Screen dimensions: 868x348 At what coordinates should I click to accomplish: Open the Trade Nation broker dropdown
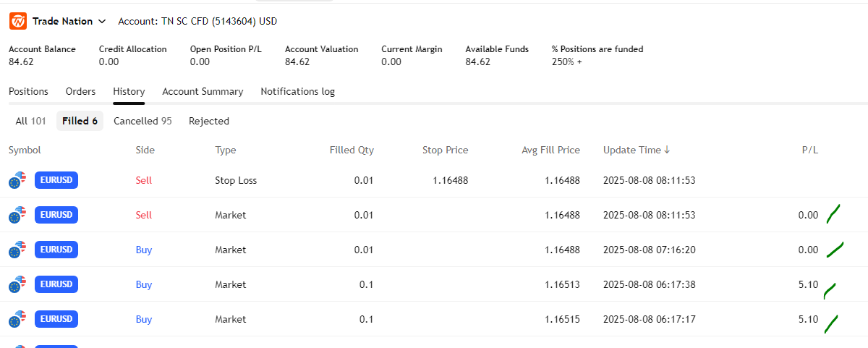click(69, 22)
